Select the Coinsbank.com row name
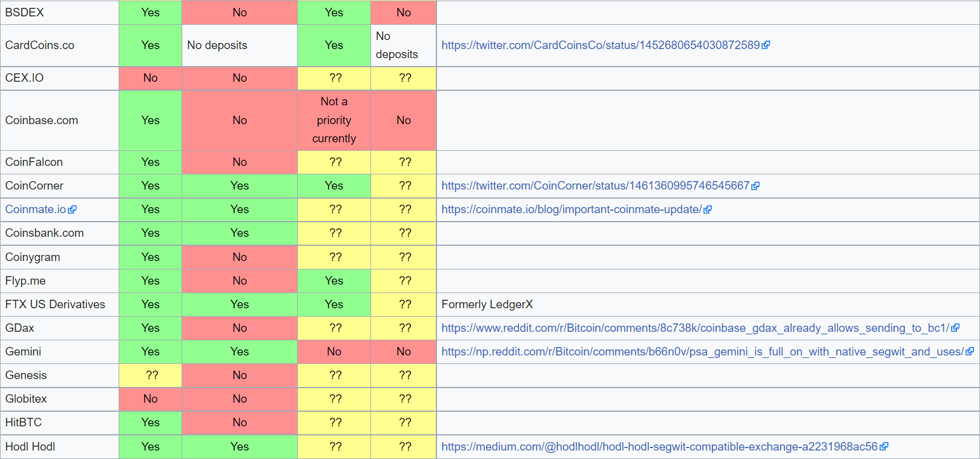This screenshot has height=459, width=980. click(x=44, y=233)
